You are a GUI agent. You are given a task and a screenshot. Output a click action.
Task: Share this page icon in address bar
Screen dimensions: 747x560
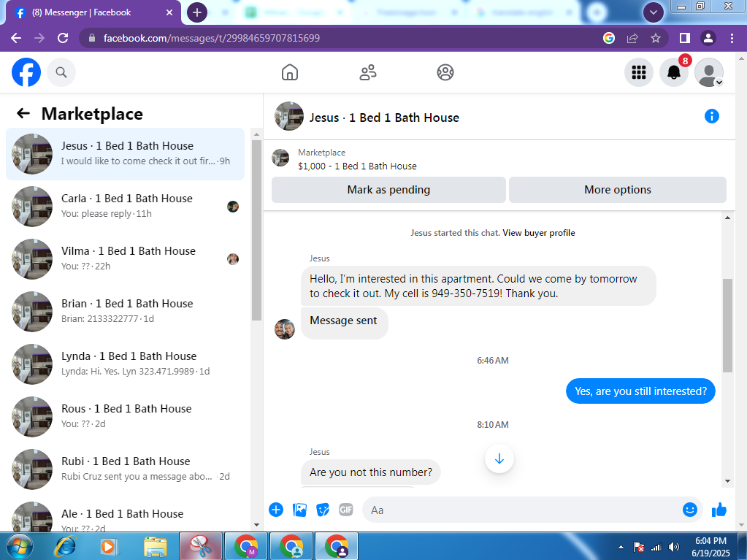[x=632, y=38]
